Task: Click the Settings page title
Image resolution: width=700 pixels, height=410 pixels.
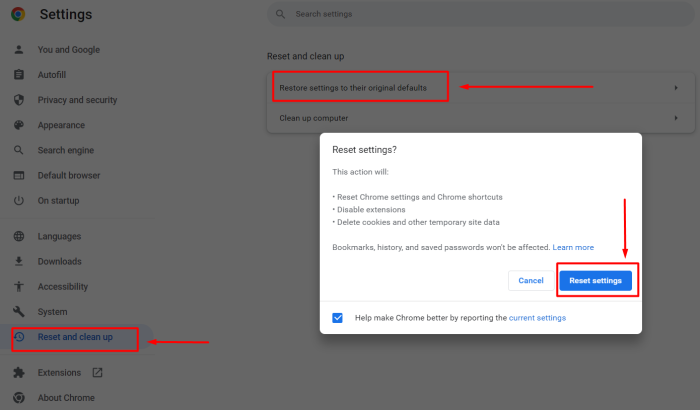Action: 66,14
